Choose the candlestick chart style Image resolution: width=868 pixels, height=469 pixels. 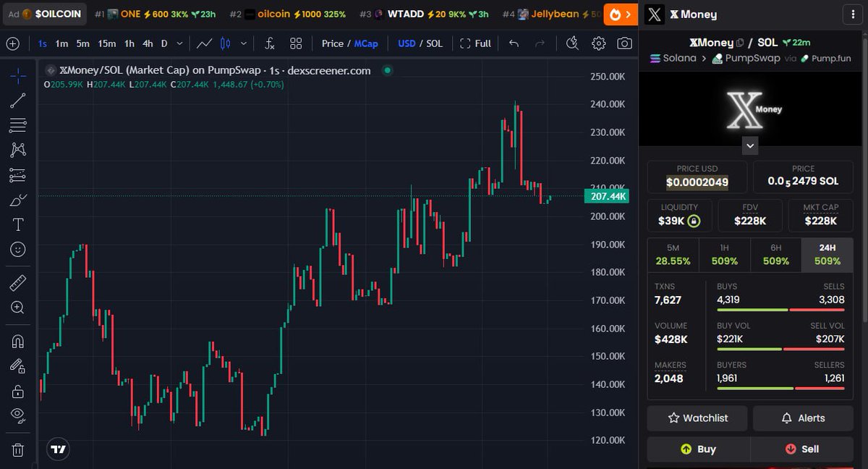pyautogui.click(x=225, y=43)
